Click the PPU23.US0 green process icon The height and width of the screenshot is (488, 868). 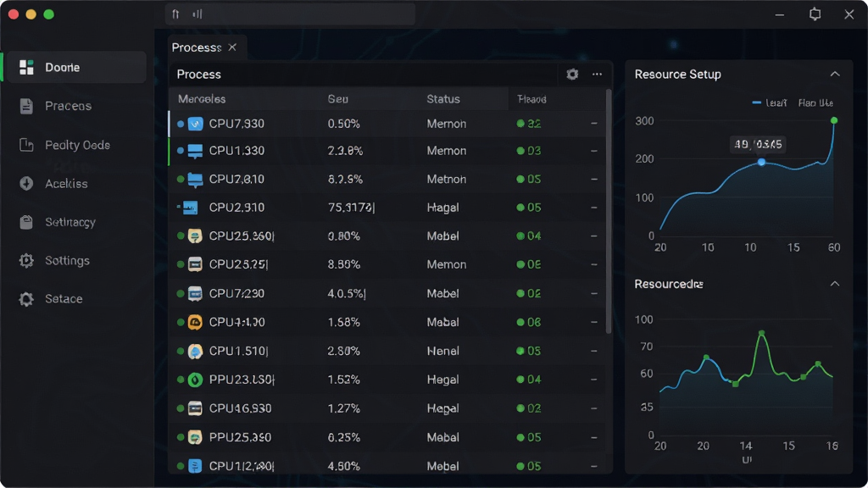pos(195,380)
